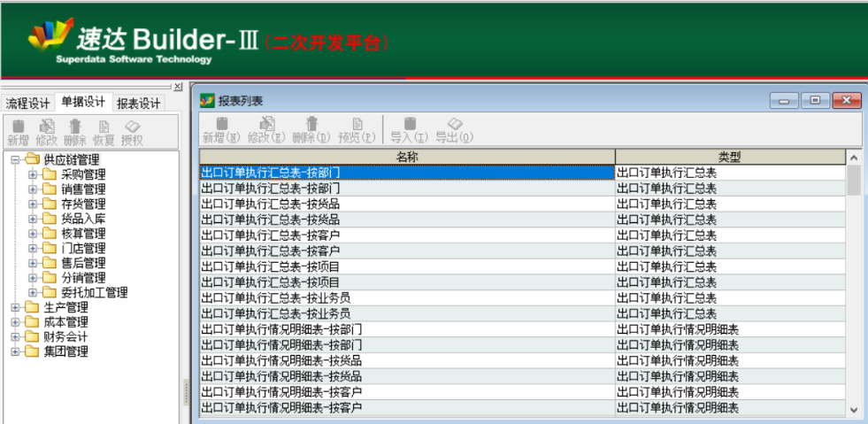Collapse the 供应链管理 tree node

pyautogui.click(x=15, y=160)
